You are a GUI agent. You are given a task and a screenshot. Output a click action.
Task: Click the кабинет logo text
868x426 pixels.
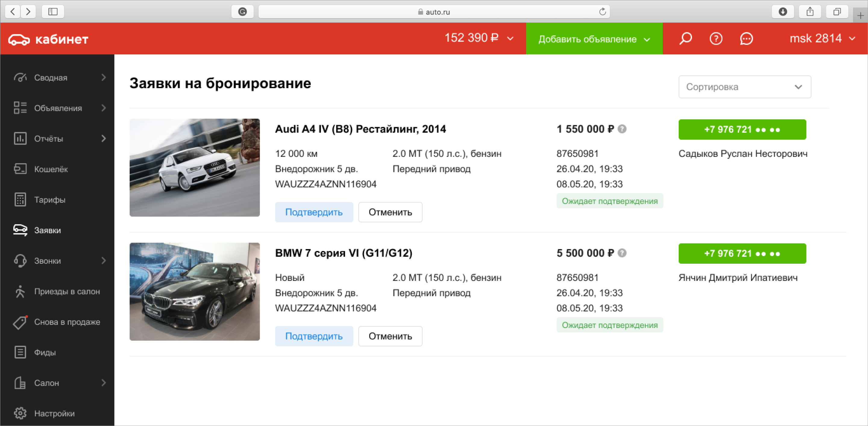(x=62, y=40)
